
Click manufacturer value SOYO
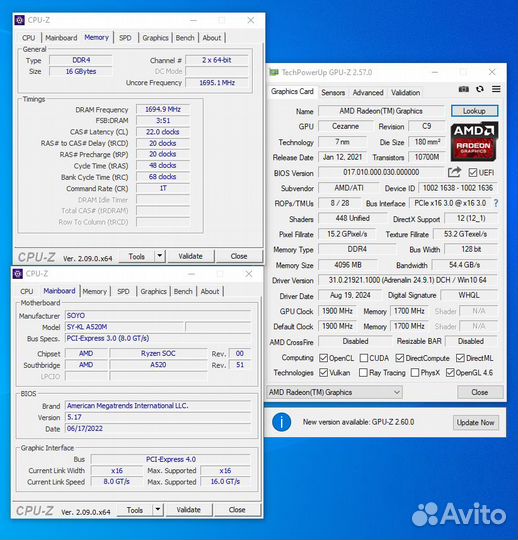(158, 315)
